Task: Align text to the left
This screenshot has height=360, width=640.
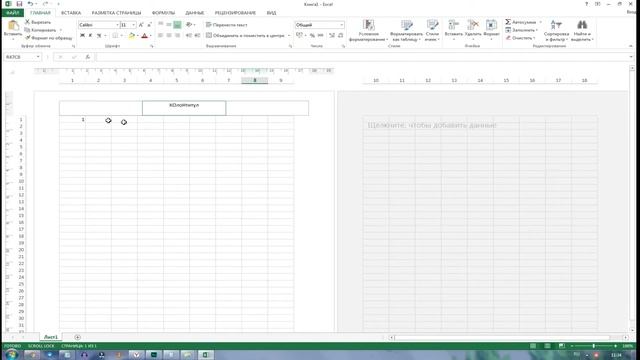Action: 160,36
